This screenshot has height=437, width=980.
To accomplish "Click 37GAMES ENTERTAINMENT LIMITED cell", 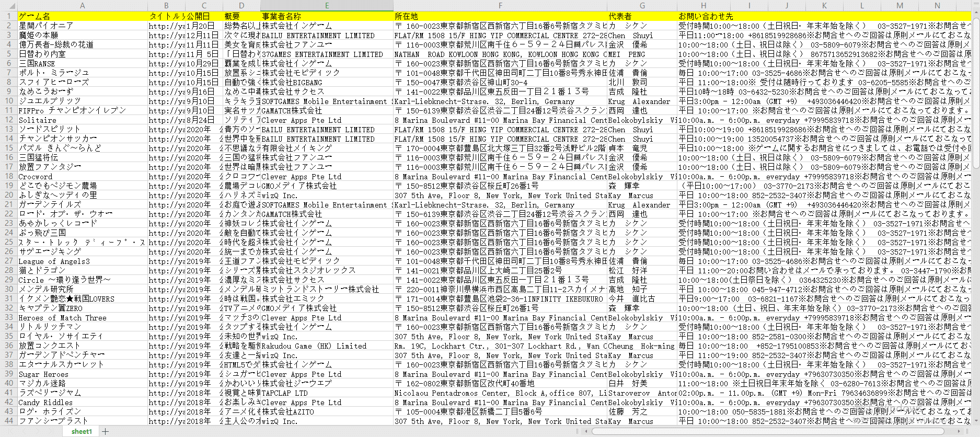I will (x=327, y=54).
